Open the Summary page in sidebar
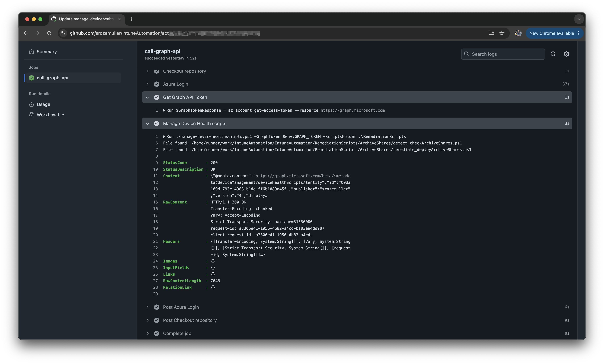The width and height of the screenshot is (604, 364). (x=47, y=51)
